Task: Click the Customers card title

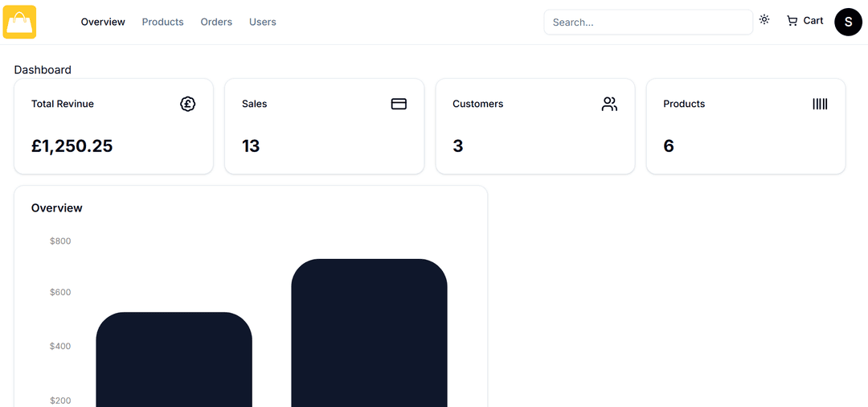Action: (477, 104)
